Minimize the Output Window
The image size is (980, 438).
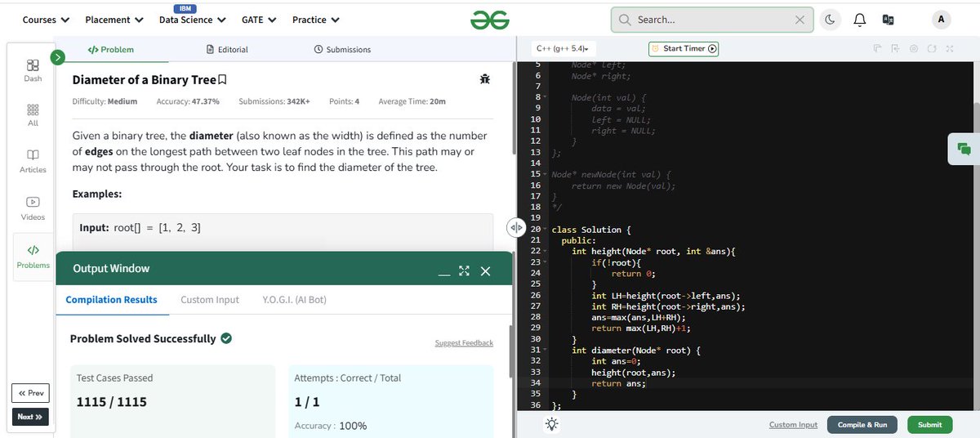(x=444, y=273)
